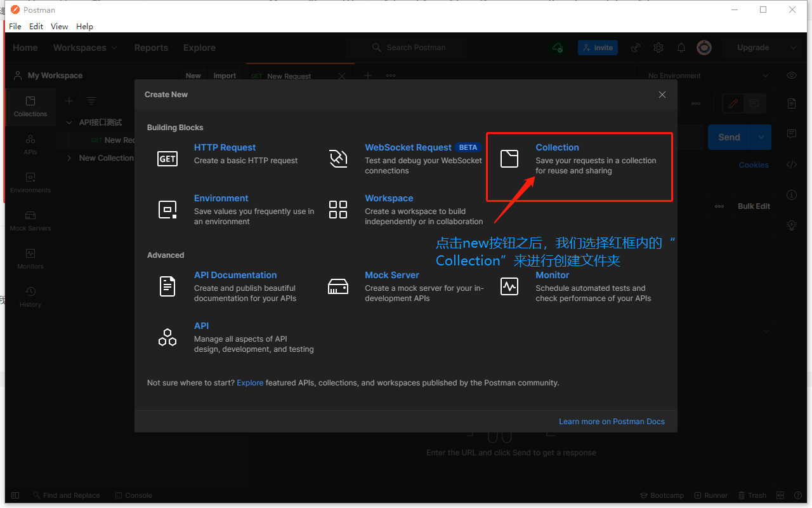Open the Send button dropdown arrow
Screen dimensions: 812x508
pyautogui.click(x=761, y=137)
